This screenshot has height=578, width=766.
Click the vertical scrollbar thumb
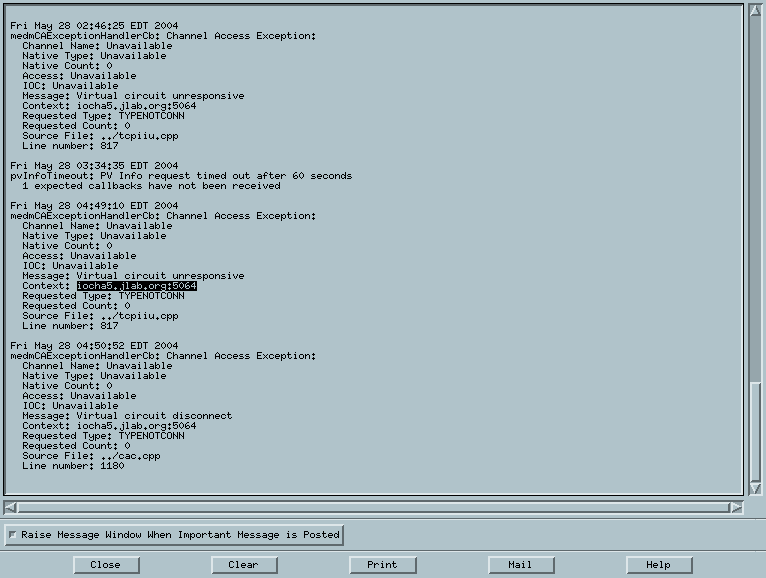pyautogui.click(x=755, y=431)
